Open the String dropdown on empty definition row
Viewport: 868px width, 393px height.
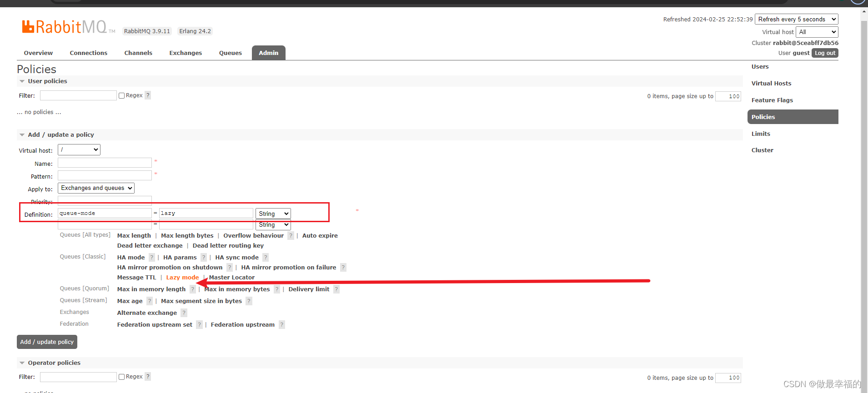pos(273,225)
